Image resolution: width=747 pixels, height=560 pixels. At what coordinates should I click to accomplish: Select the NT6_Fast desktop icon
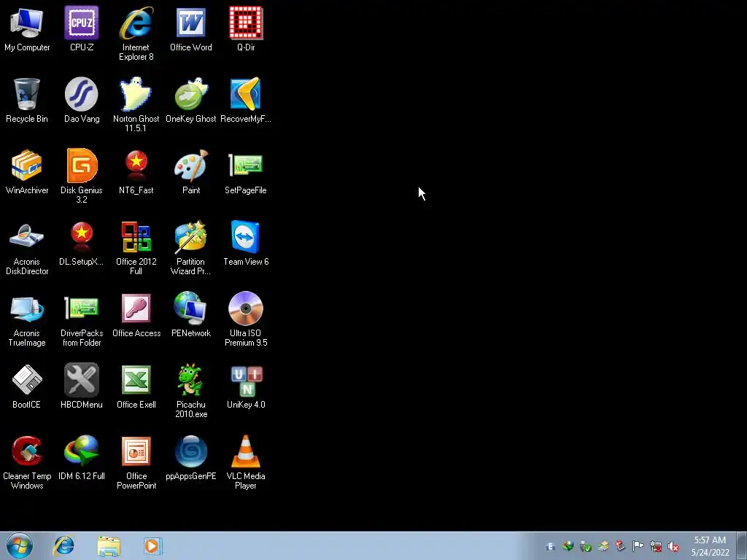[x=136, y=171]
